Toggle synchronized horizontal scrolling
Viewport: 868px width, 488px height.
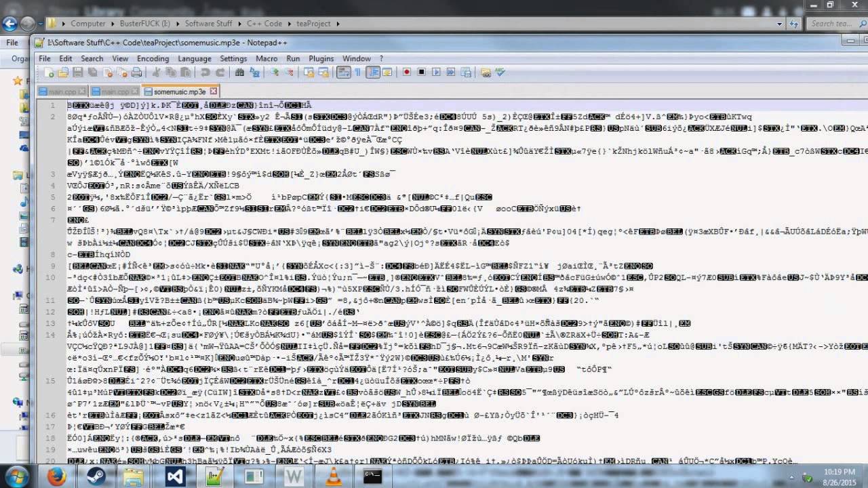click(x=323, y=73)
